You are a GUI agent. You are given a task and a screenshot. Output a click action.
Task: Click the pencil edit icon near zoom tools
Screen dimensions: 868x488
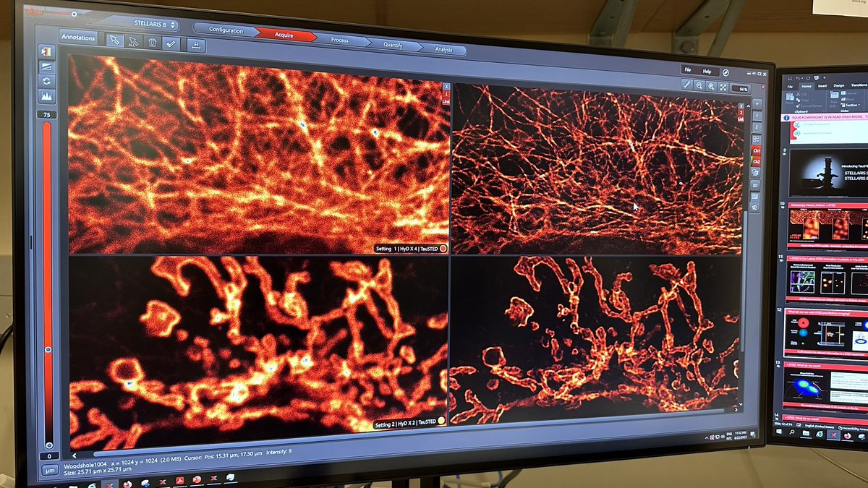click(x=687, y=85)
